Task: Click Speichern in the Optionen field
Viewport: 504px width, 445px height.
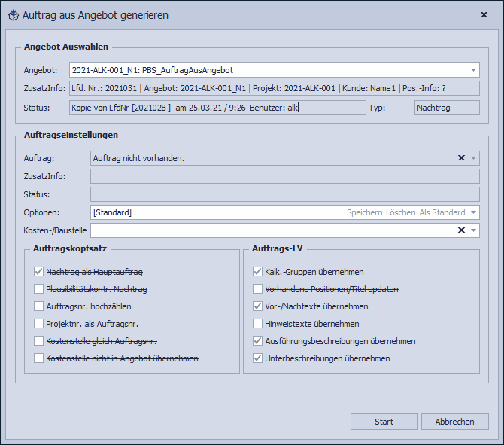Action: [x=364, y=212]
